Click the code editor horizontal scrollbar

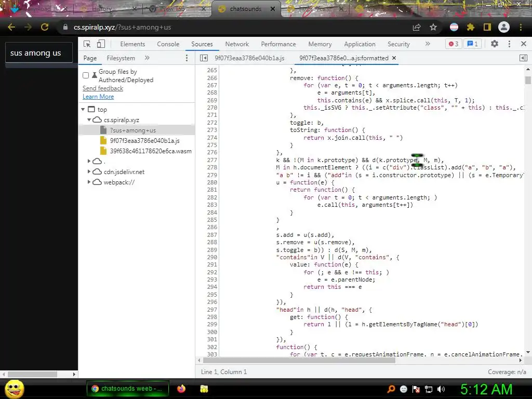[299, 361]
